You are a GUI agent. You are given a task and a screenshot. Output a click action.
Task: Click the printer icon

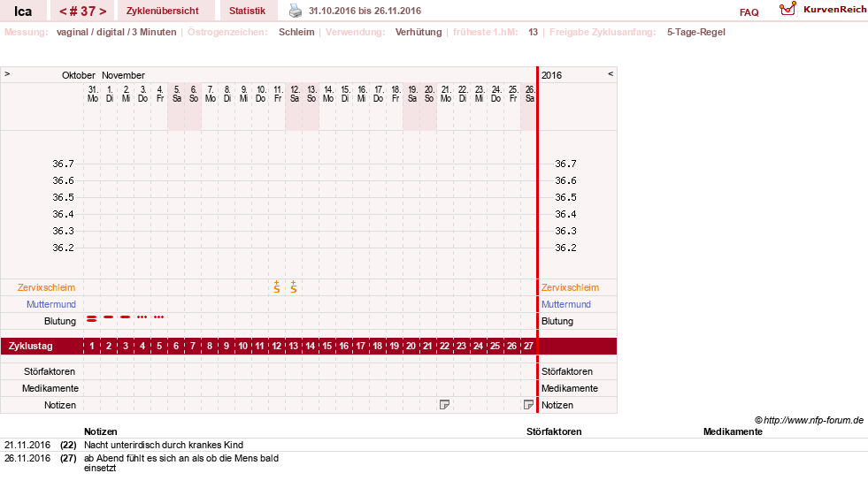[296, 11]
